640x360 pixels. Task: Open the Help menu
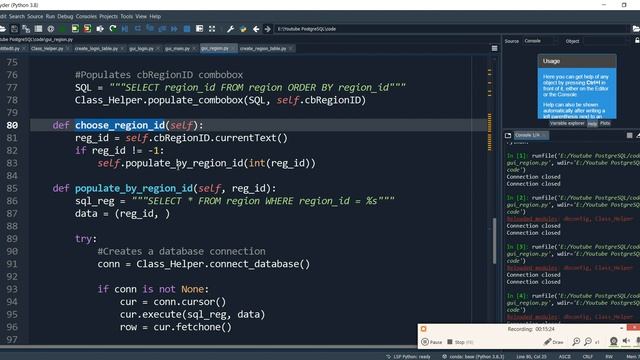point(155,16)
